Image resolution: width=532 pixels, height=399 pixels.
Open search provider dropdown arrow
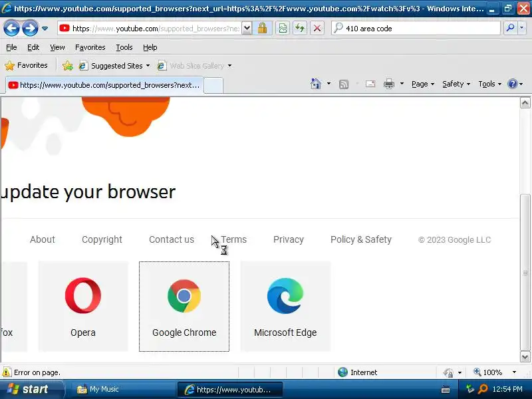[521, 28]
